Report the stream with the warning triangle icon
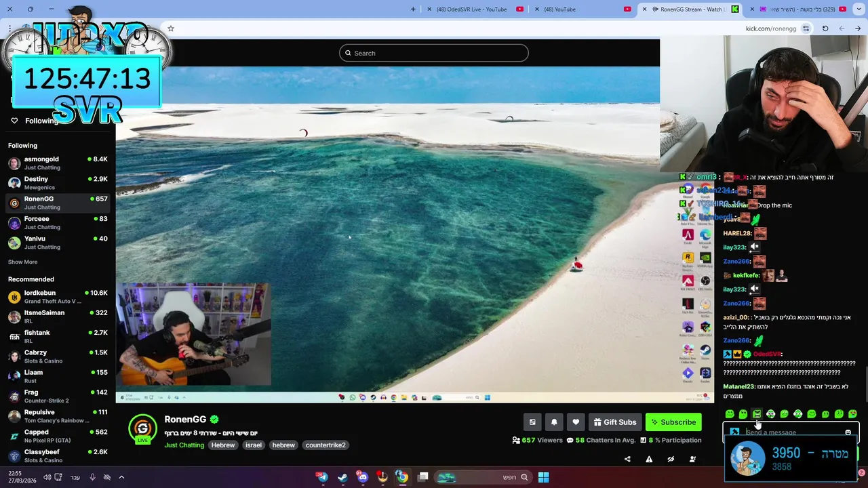868x488 pixels. tap(649, 459)
